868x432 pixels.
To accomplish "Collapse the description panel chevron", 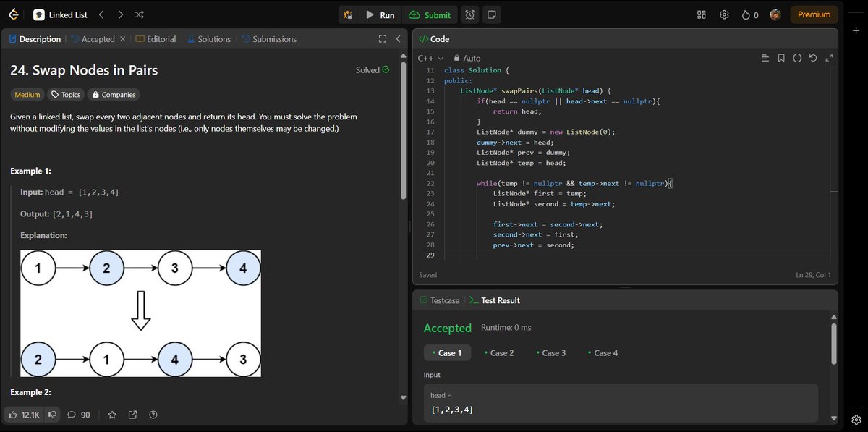I will pyautogui.click(x=398, y=39).
